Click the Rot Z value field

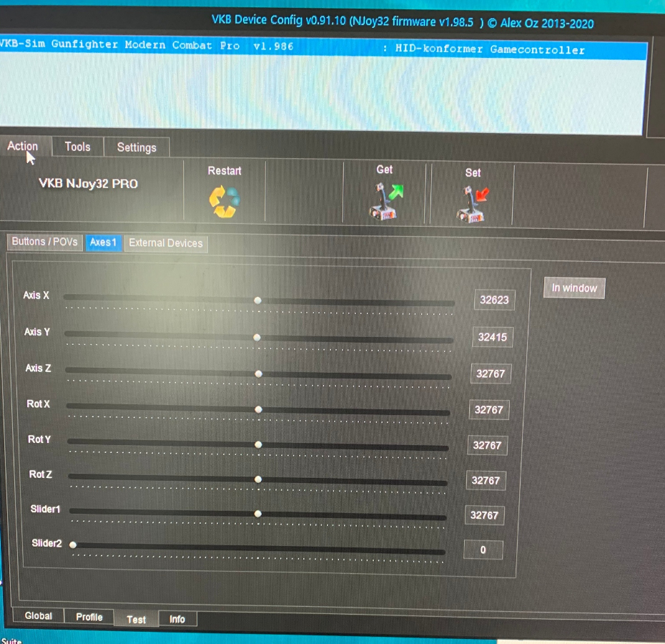pos(486,481)
